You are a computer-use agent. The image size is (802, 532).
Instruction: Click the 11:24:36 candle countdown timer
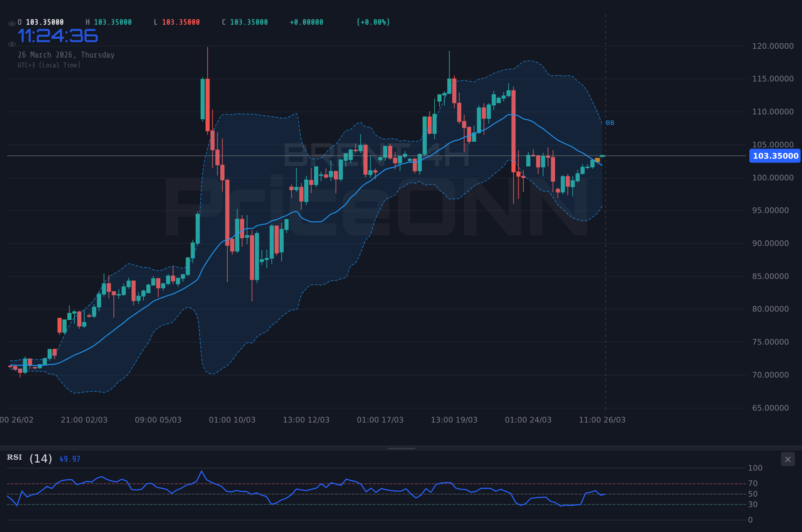pos(58,35)
